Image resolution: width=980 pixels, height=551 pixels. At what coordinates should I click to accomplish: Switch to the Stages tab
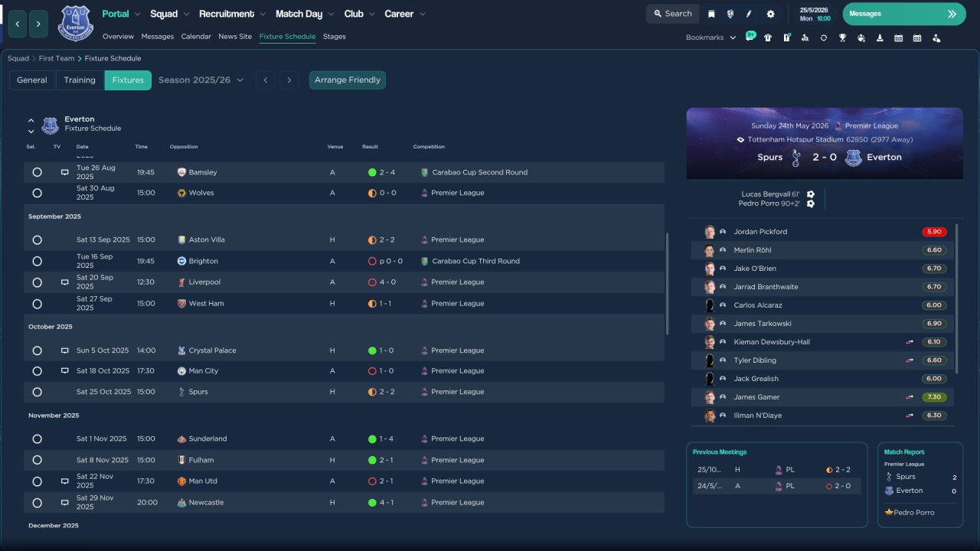[x=335, y=37]
